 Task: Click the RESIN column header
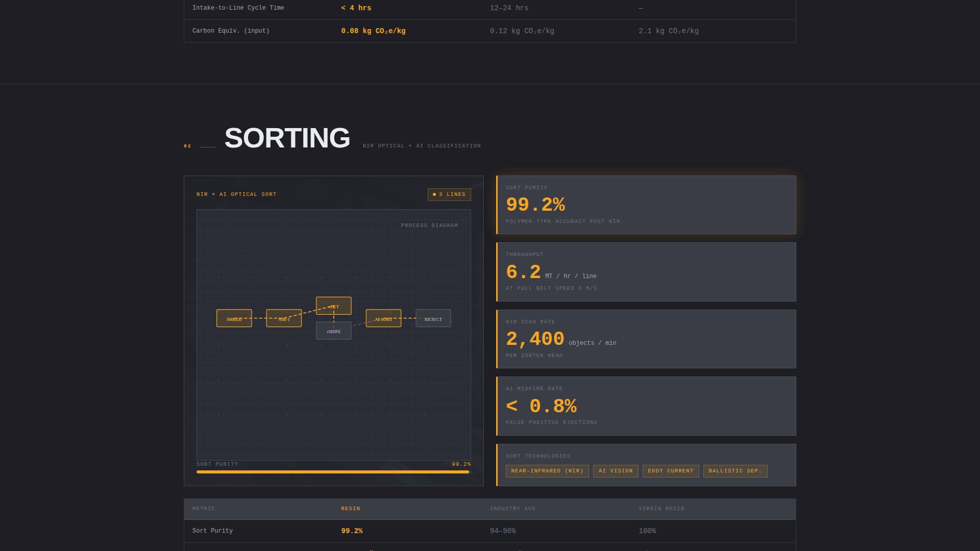click(350, 509)
